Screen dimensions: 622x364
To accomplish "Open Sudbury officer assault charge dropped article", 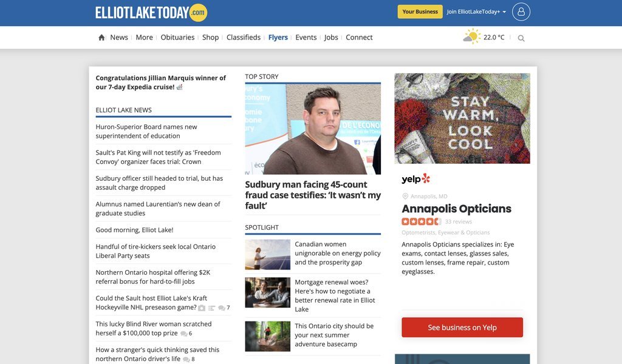I will point(159,183).
